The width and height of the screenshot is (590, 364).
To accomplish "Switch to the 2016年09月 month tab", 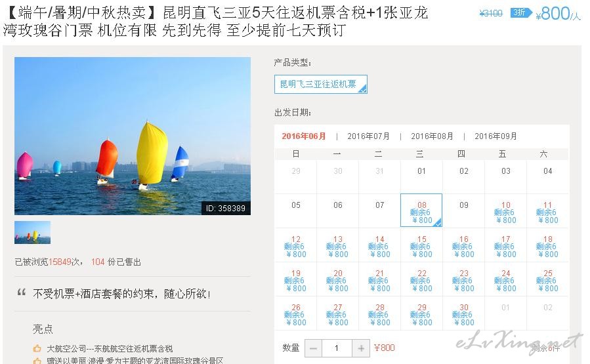I will [495, 136].
